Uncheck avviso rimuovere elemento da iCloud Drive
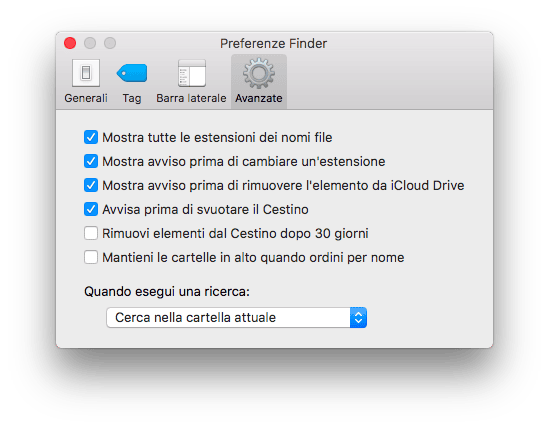The image size is (549, 428). click(x=91, y=185)
